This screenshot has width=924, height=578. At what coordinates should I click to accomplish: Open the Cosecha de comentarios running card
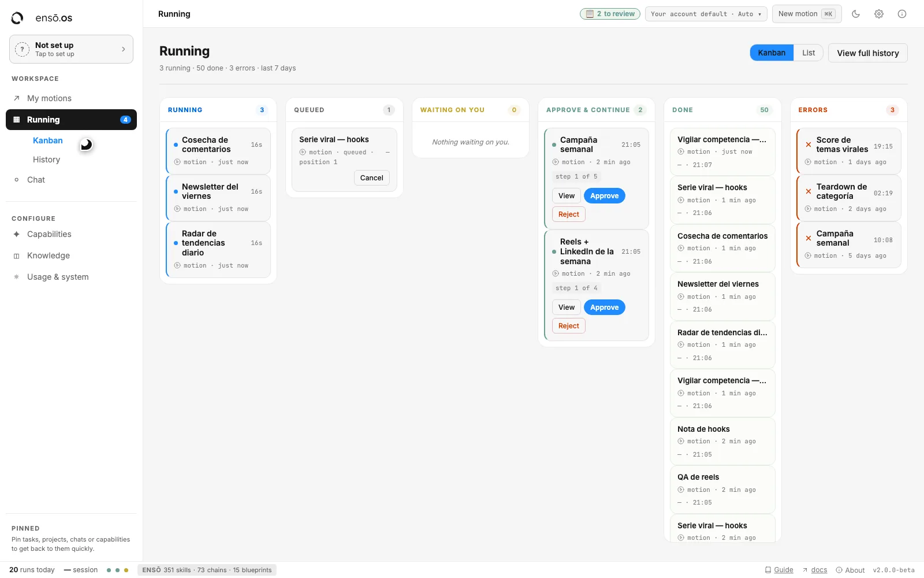[218, 151]
